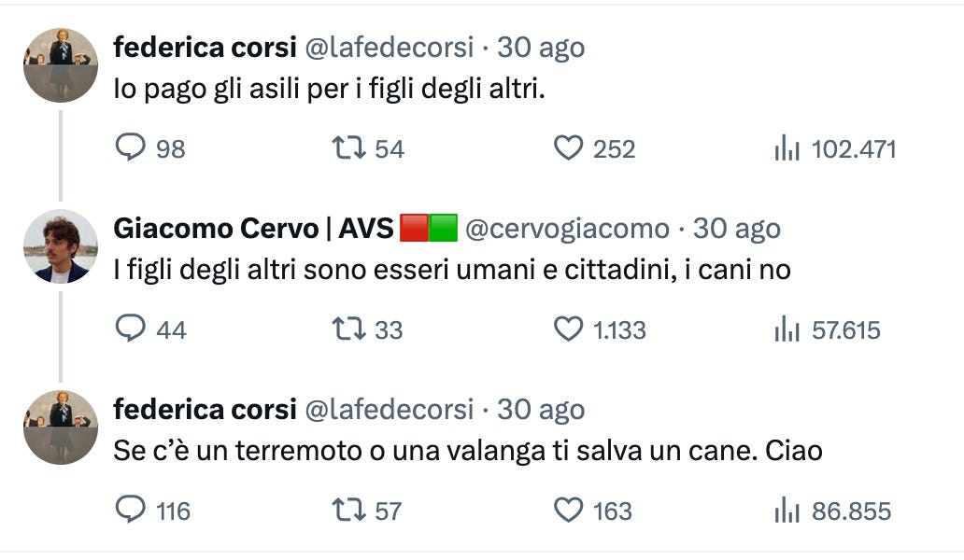Screen dimensions: 964x560
Task: Open Giacomo Cervo's profile picture
Action: pos(60,246)
